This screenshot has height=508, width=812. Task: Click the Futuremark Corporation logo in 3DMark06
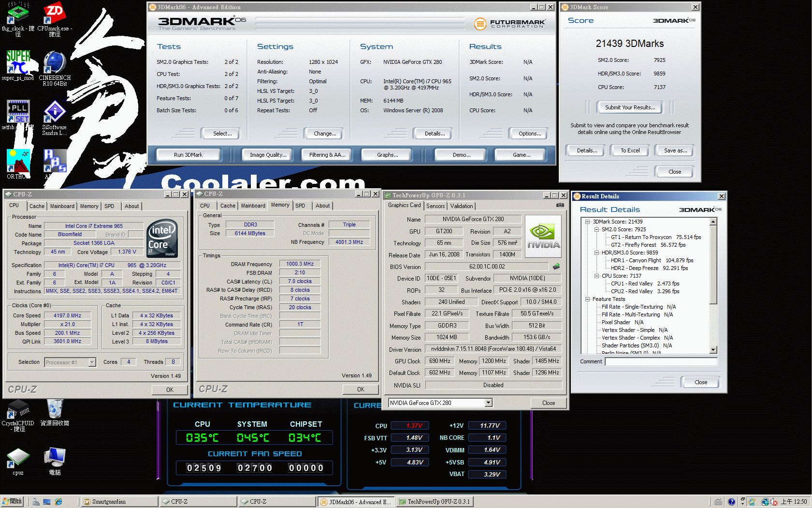(x=510, y=23)
